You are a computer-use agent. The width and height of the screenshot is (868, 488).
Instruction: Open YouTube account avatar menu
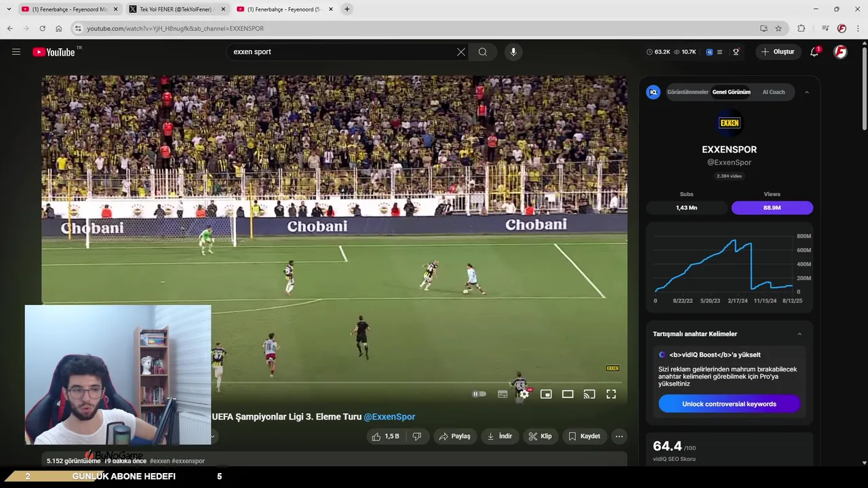(840, 52)
